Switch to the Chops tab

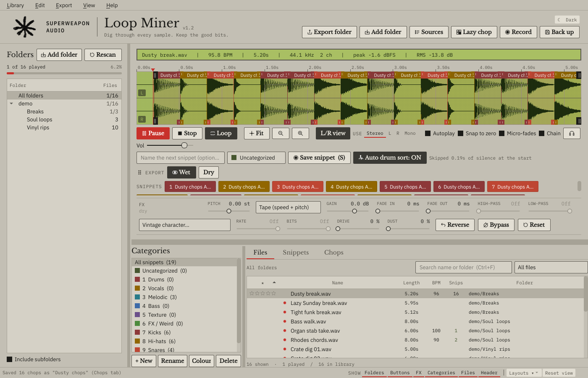click(x=334, y=252)
